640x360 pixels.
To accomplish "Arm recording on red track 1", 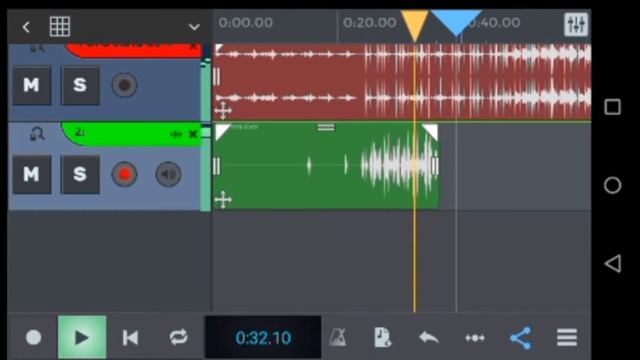I will click(124, 85).
